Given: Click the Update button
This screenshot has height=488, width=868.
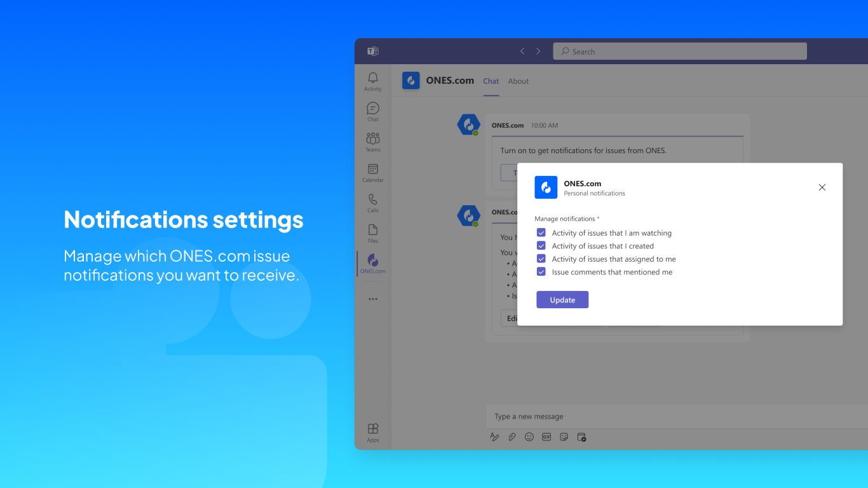Looking at the screenshot, I should click(562, 300).
